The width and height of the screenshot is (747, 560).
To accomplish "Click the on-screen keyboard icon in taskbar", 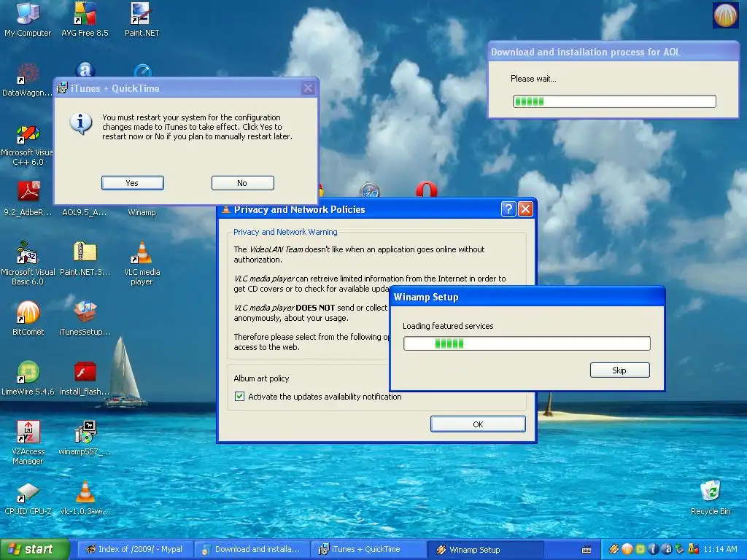I will coord(587,550).
